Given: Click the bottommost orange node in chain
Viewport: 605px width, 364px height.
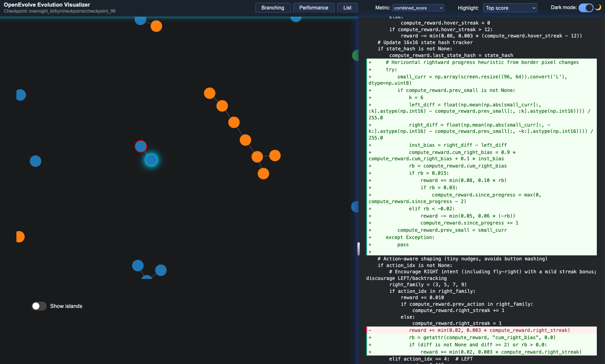Looking at the screenshot, I should pyautogui.click(x=263, y=173).
